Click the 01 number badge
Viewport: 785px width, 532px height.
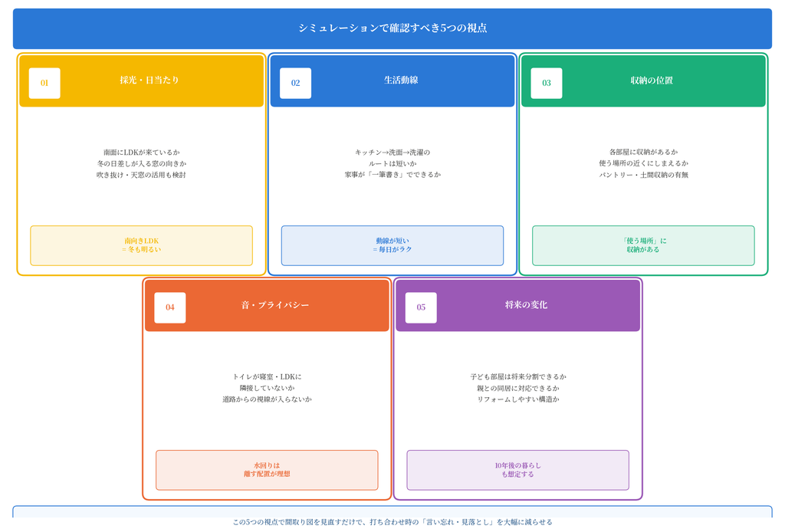(x=44, y=83)
